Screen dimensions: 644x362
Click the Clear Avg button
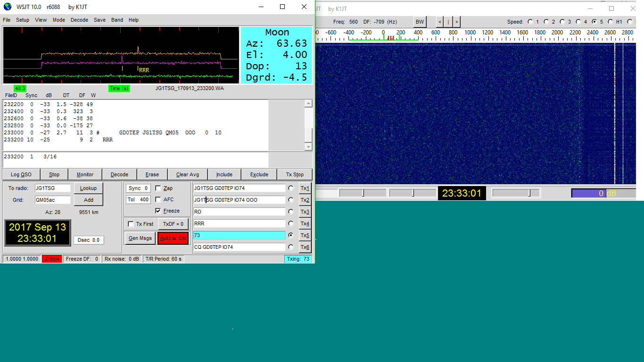click(188, 174)
